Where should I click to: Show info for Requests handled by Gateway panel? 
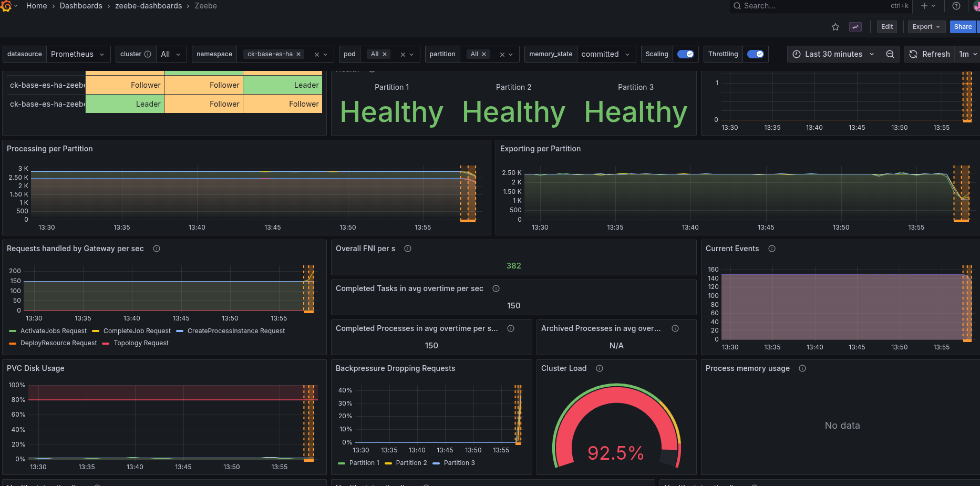click(157, 249)
